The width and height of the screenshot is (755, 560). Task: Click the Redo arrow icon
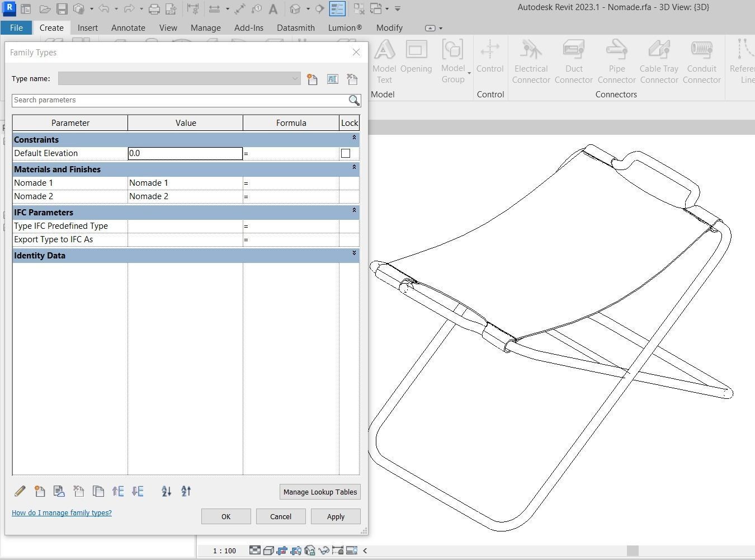[129, 9]
